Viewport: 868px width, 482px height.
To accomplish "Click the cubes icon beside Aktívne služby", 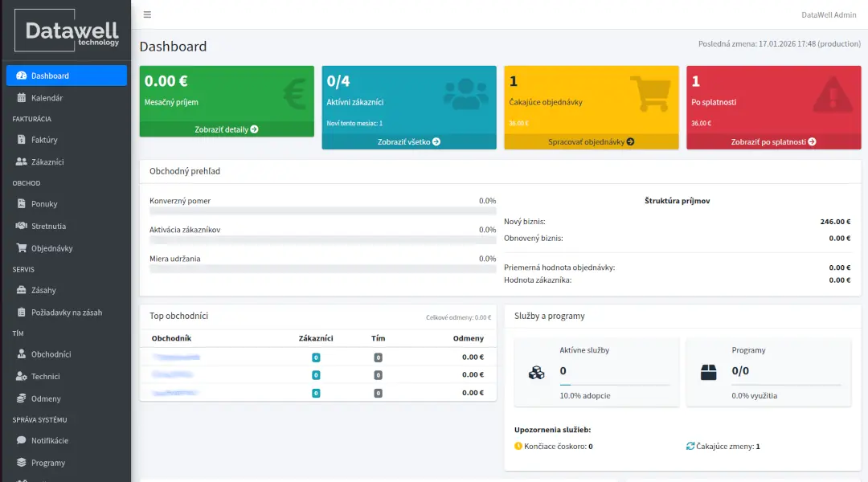I will coord(536,373).
